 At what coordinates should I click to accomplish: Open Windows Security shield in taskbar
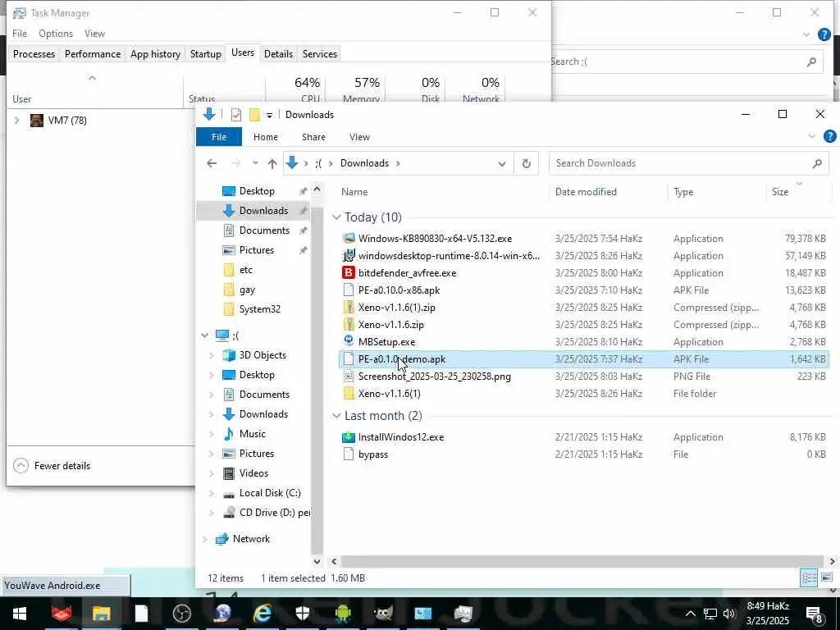(x=303, y=613)
